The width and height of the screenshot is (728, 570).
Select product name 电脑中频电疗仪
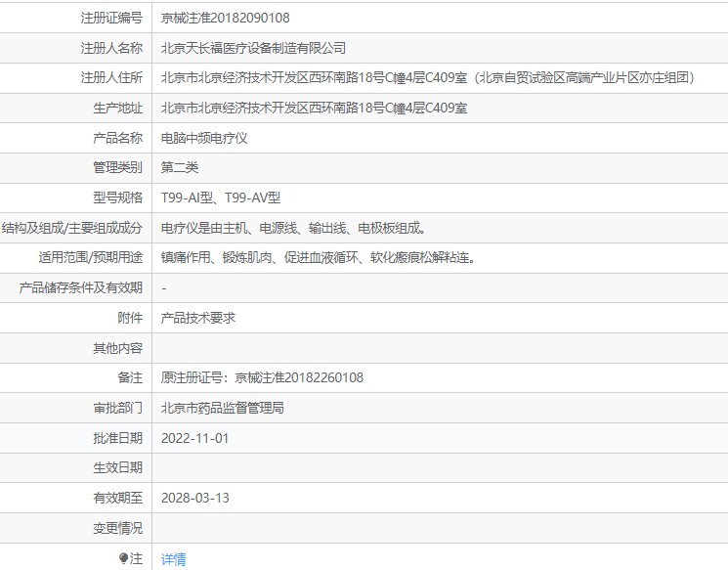pyautogui.click(x=204, y=138)
